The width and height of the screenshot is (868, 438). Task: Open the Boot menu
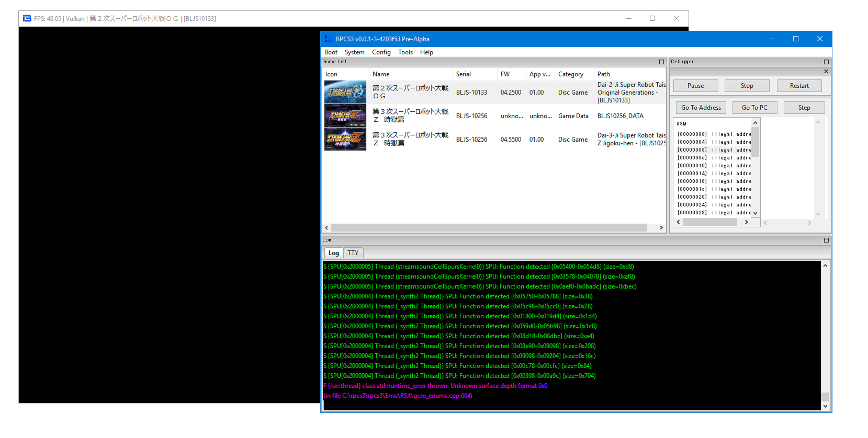[331, 52]
